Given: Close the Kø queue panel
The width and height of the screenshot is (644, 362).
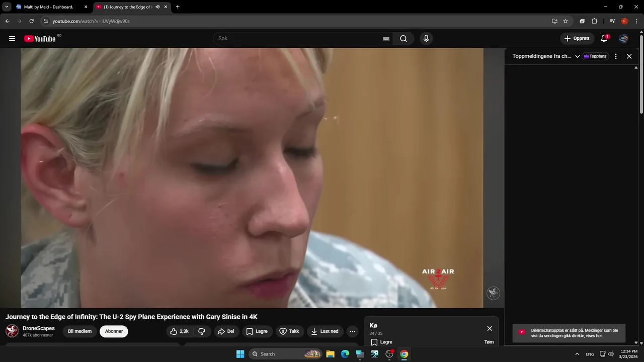Looking at the screenshot, I should point(490,328).
